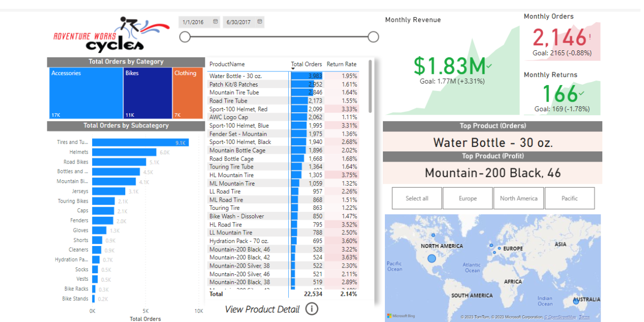The height and width of the screenshot is (322, 644).
Task: Click the sort arrow under Total Orders
Action: pos(293,68)
